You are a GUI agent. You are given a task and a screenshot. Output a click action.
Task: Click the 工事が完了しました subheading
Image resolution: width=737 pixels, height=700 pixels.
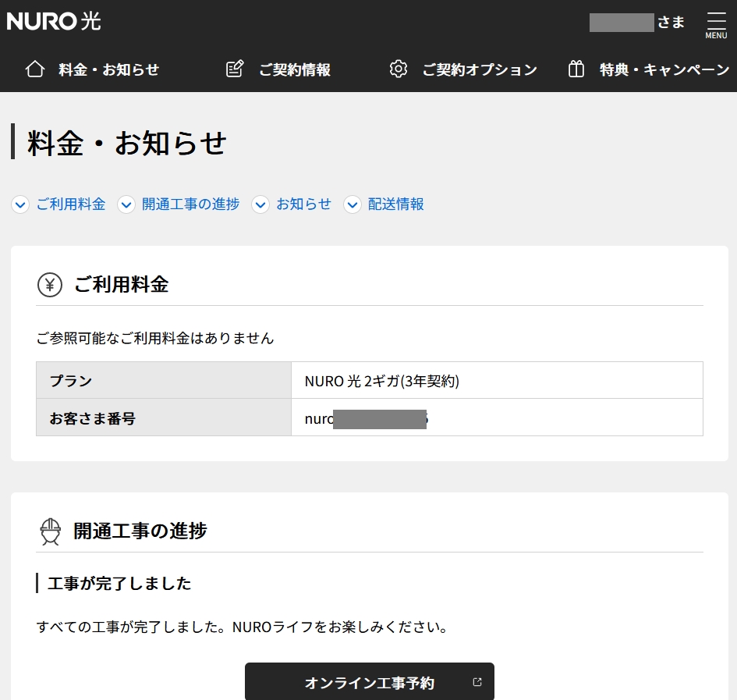coord(119,584)
